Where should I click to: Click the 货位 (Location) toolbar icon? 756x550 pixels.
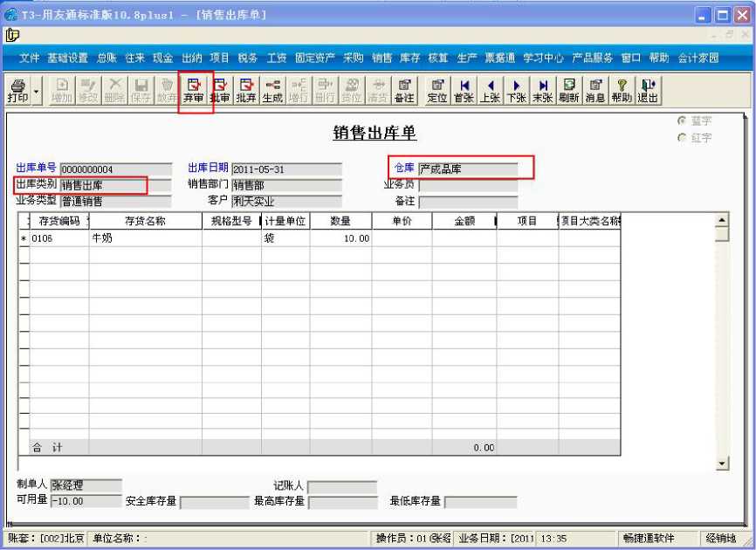point(352,91)
